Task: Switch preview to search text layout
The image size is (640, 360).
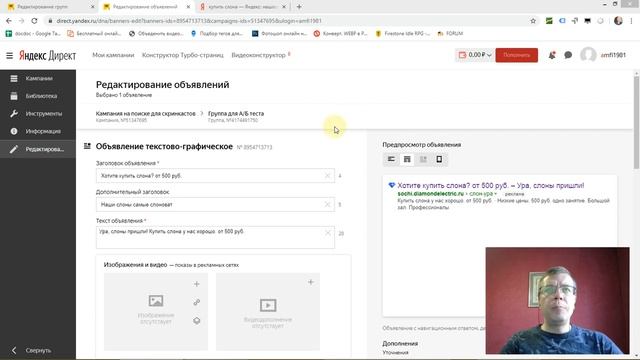Action: pos(391,159)
